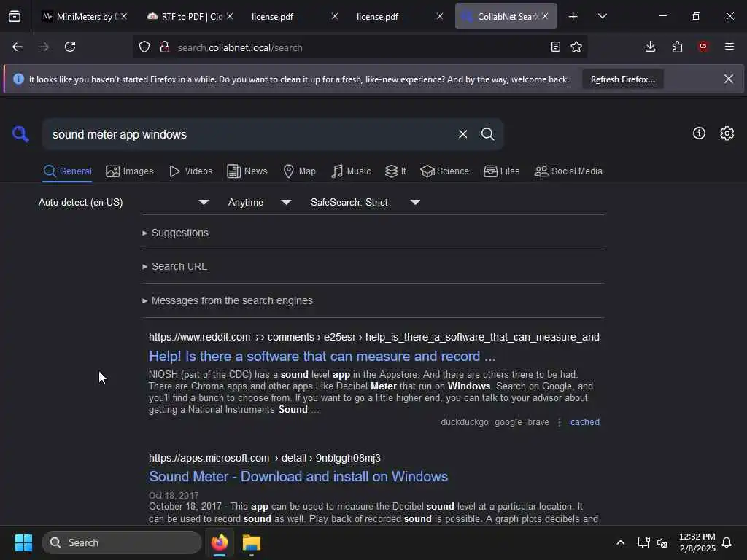This screenshot has height=560, width=747.
Task: Open uBlock Origin extension icon
Action: (703, 47)
